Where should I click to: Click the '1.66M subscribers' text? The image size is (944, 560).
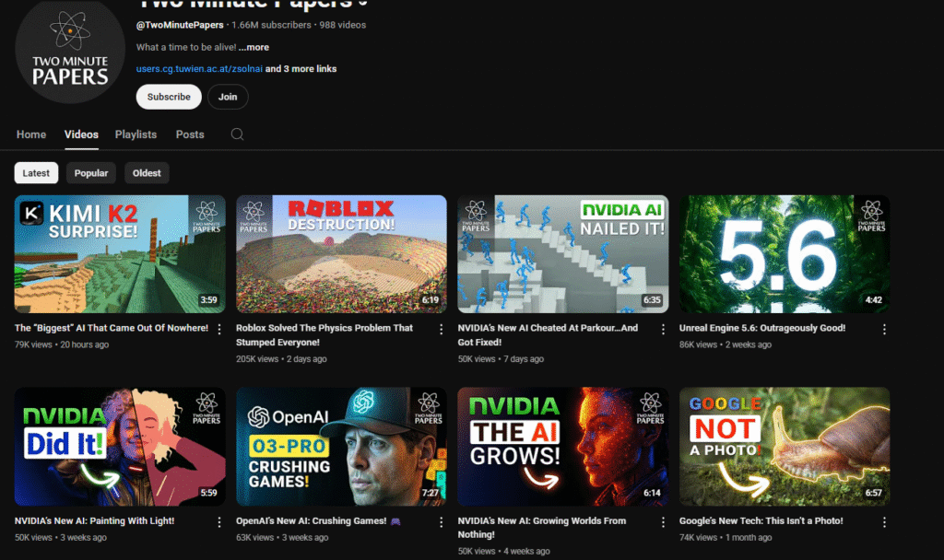272,25
